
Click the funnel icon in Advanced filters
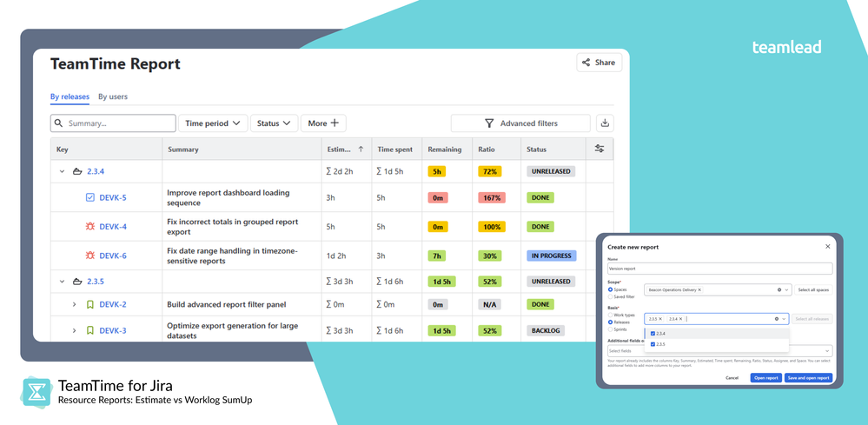(x=489, y=123)
